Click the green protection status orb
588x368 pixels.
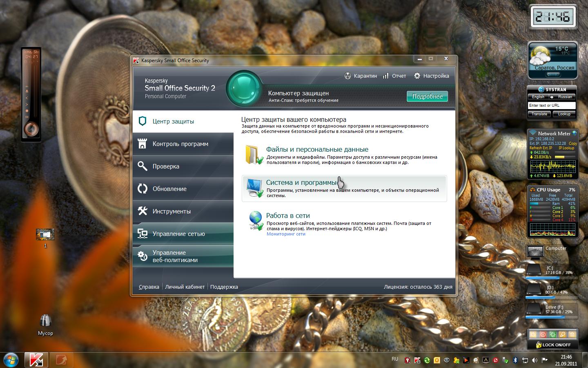244,89
